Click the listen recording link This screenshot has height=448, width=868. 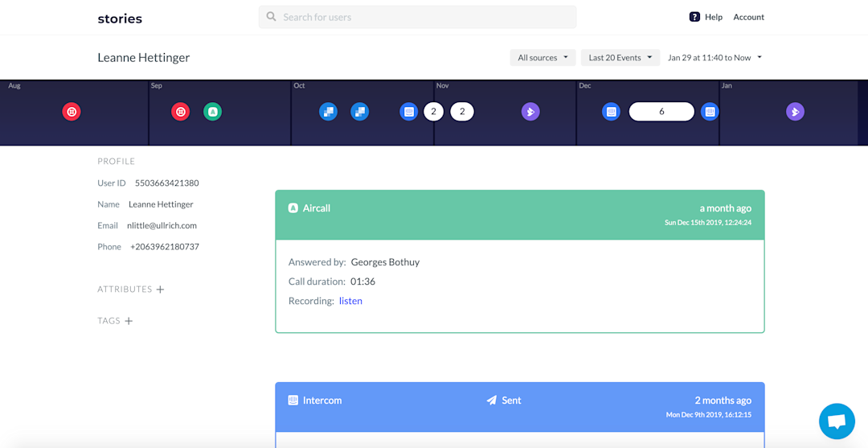point(351,301)
